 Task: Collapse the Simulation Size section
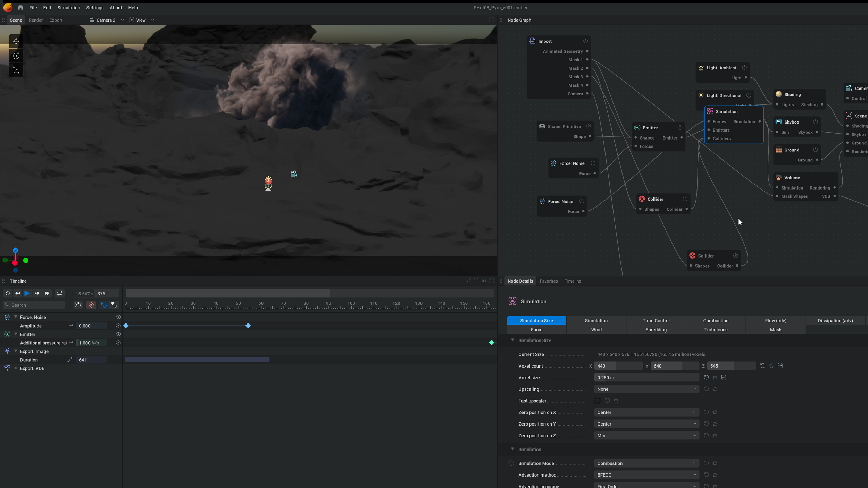tap(512, 340)
